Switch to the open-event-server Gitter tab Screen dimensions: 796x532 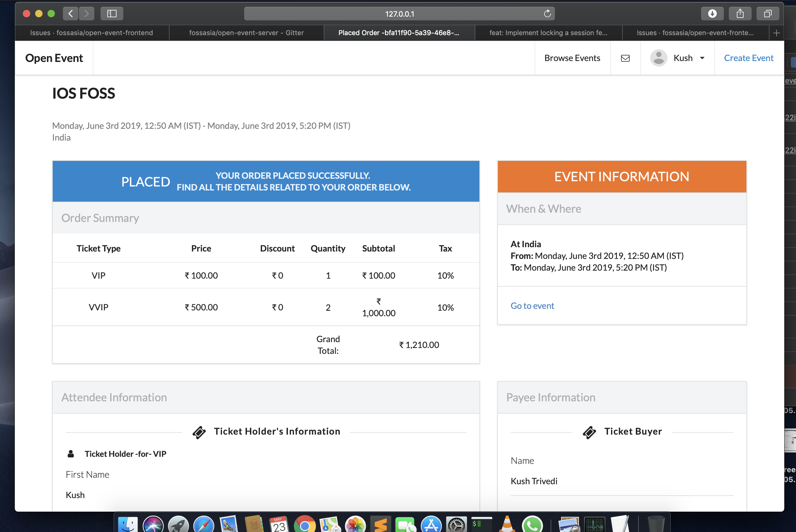click(x=246, y=33)
